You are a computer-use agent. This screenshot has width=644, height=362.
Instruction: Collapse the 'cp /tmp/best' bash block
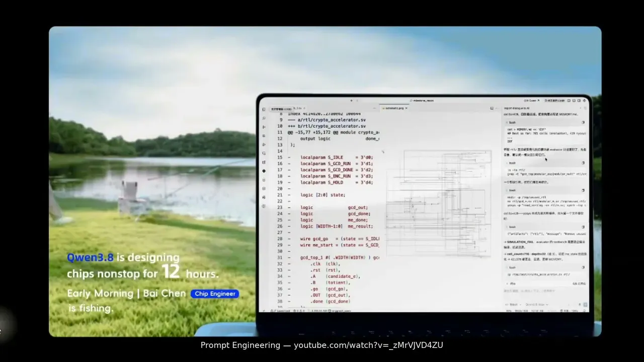pos(506,267)
